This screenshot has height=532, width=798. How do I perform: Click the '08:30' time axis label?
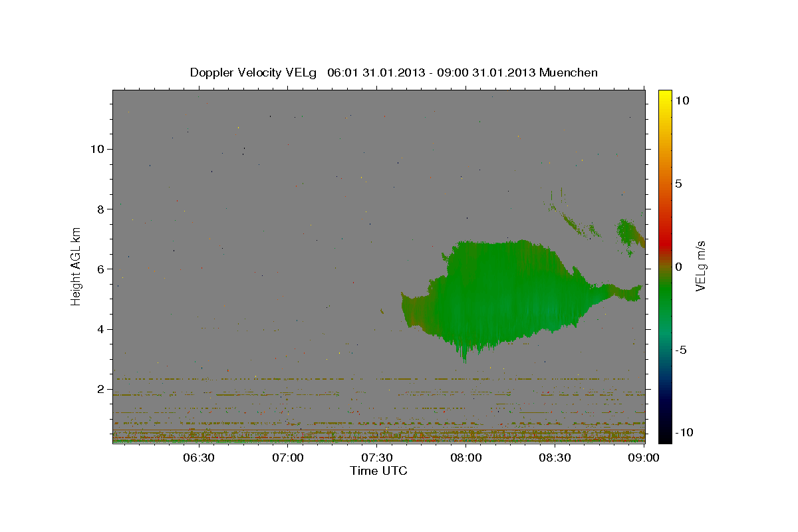[x=555, y=458]
